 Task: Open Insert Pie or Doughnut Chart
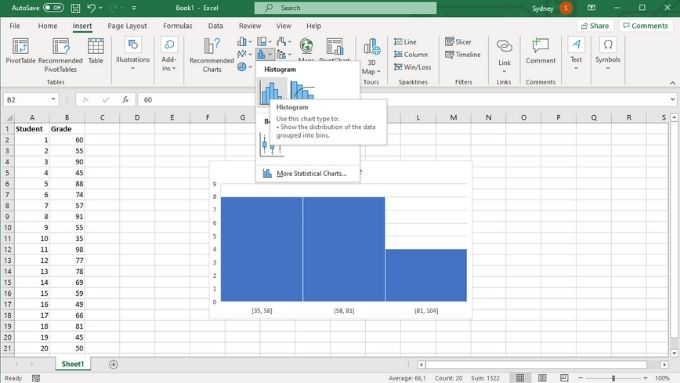pyautogui.click(x=244, y=67)
